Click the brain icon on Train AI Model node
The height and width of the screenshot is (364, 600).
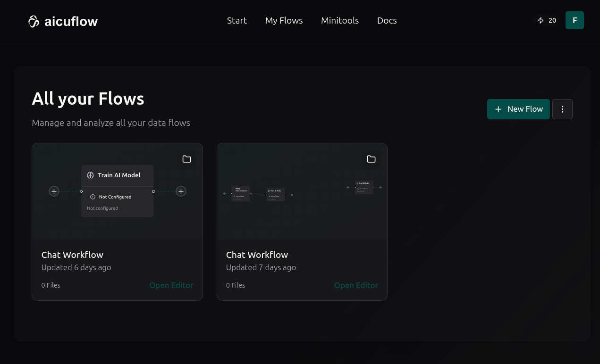pyautogui.click(x=91, y=175)
